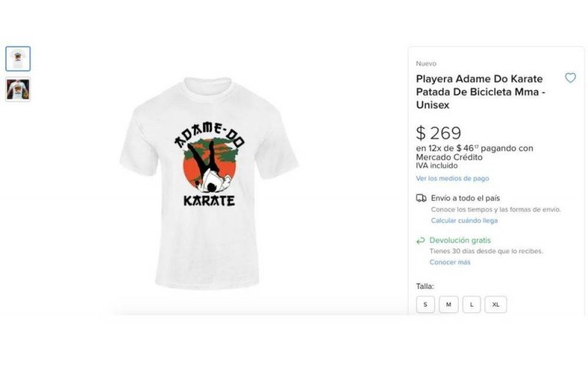This screenshot has height=391, width=588.
Task: Click the green "Devolución gratis" text
Action: [460, 240]
